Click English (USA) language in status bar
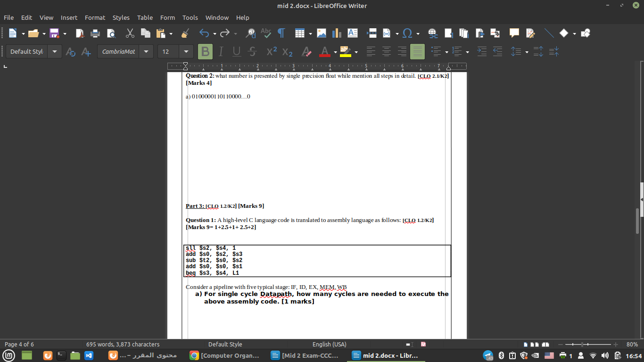This screenshot has height=362, width=644. (329, 344)
